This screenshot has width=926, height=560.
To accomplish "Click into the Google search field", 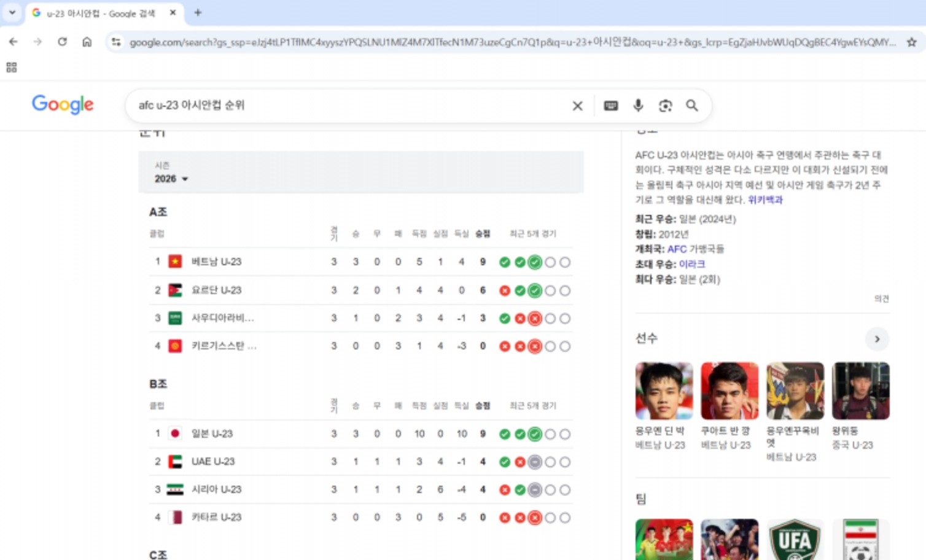I will point(350,106).
